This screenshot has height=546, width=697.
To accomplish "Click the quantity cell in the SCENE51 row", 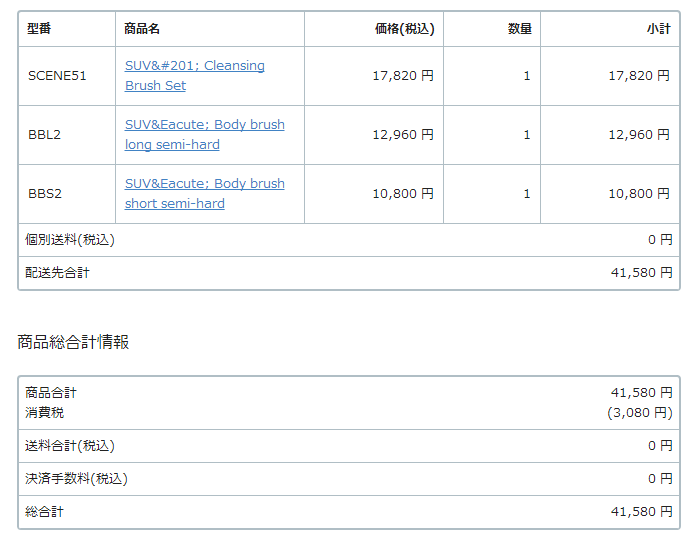I will click(x=526, y=76).
